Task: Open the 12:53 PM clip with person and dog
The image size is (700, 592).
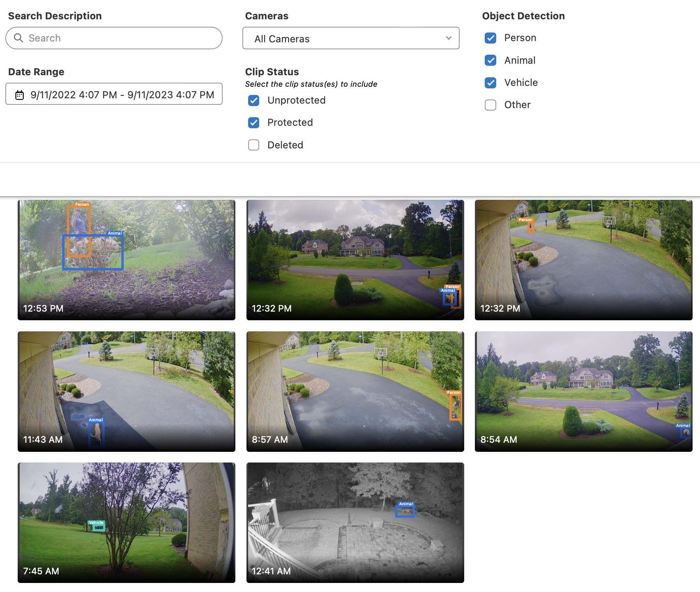Action: [126, 260]
